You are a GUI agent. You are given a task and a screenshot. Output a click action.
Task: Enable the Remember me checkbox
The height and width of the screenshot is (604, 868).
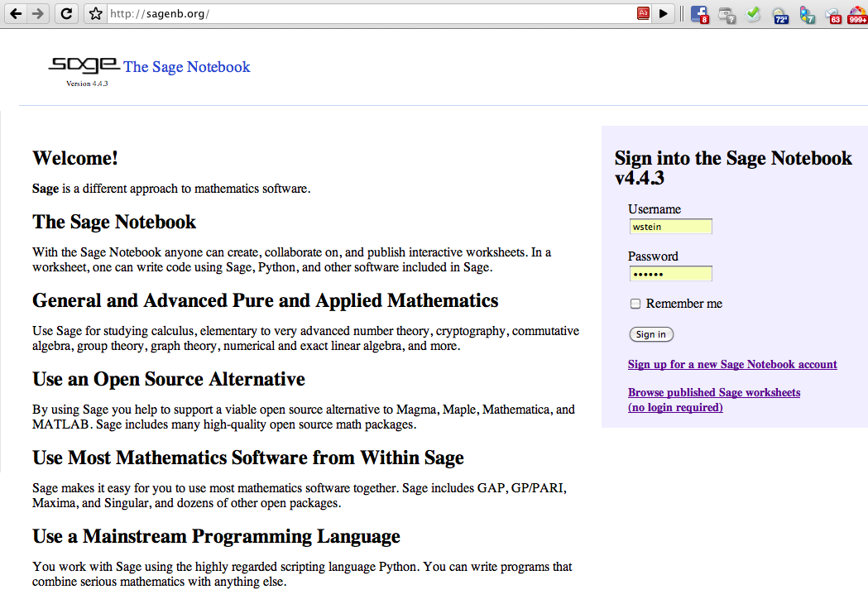tap(635, 304)
